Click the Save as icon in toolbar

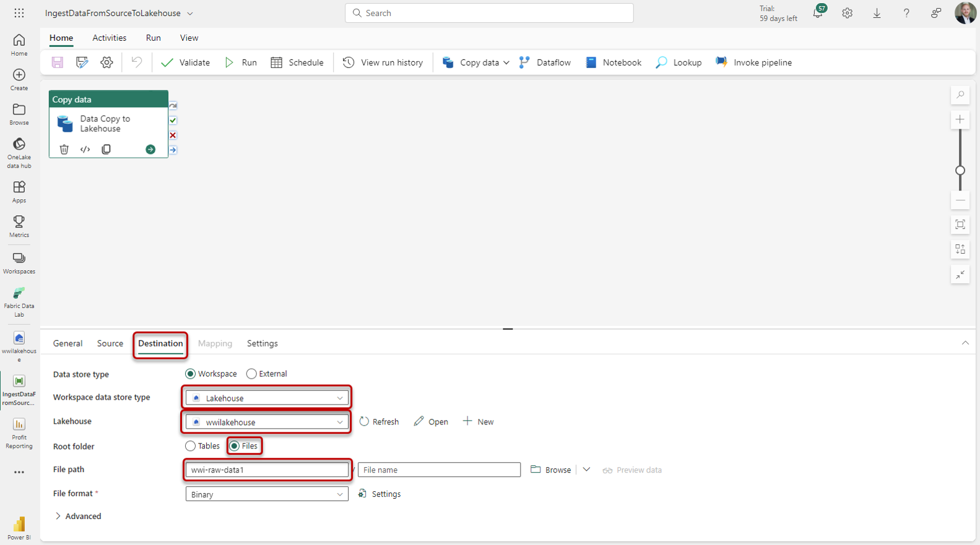[82, 62]
